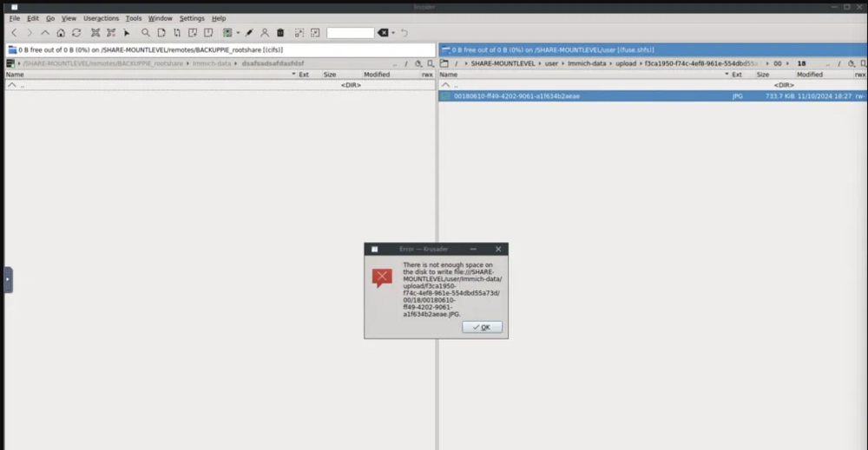Click the left panel parent '..' row

tap(220, 85)
